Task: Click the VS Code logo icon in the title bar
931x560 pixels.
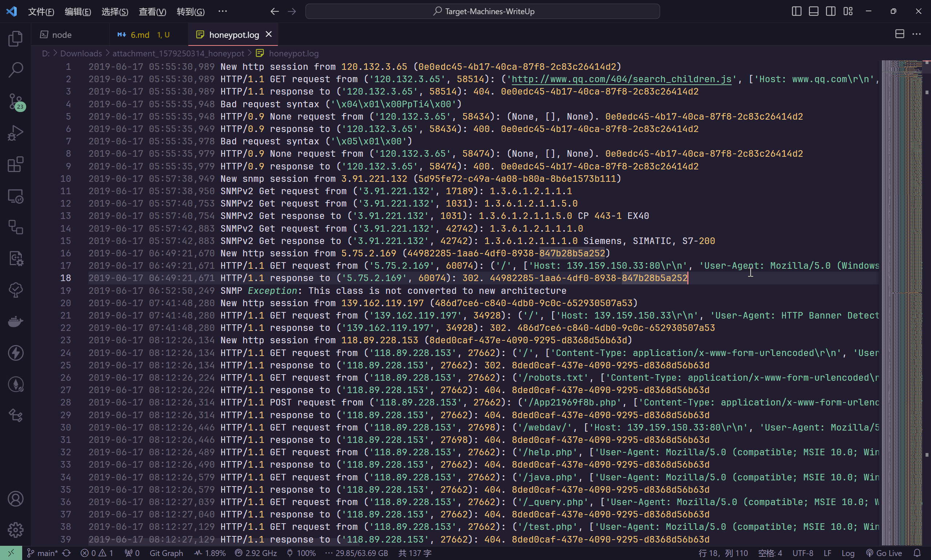Action: click(12, 11)
